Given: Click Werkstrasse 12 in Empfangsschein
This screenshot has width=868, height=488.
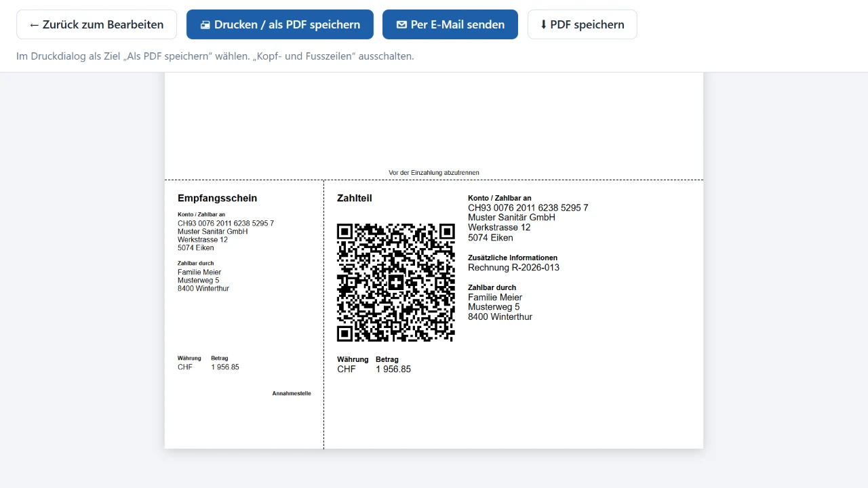Looking at the screenshot, I should tap(203, 239).
